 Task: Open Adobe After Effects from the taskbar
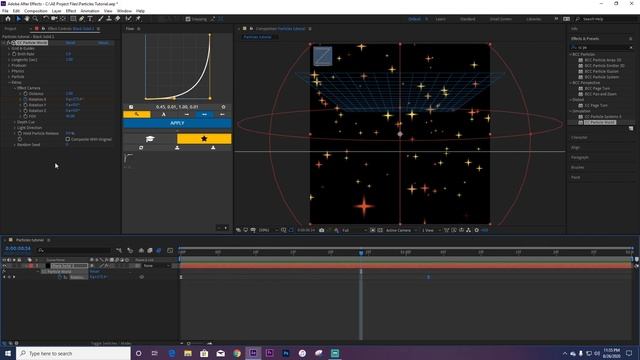[x=253, y=353]
